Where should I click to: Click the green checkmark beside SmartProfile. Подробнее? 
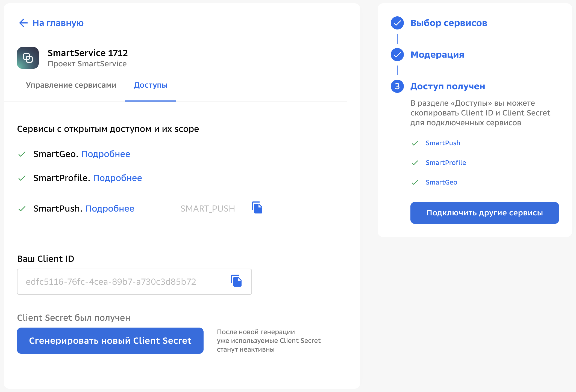coord(22,178)
